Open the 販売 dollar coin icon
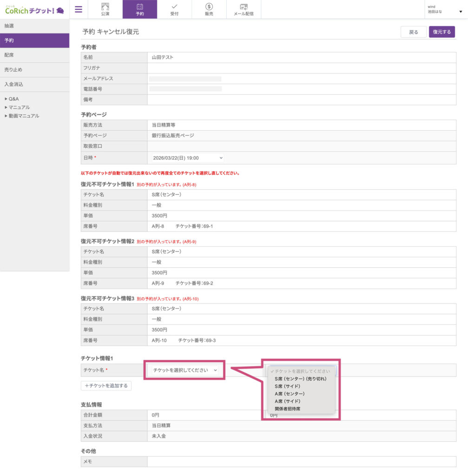 coord(209,7)
